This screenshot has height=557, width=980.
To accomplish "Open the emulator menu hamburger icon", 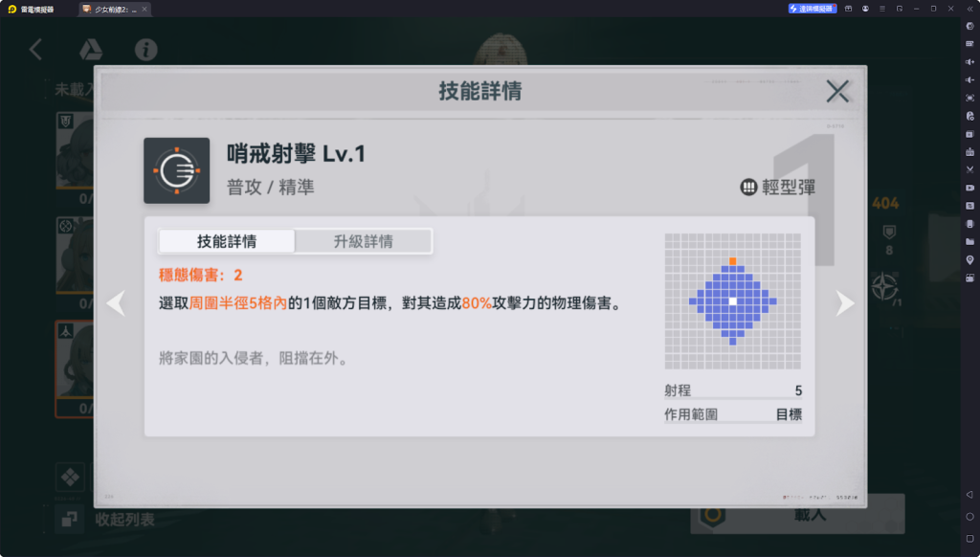I will (x=881, y=9).
